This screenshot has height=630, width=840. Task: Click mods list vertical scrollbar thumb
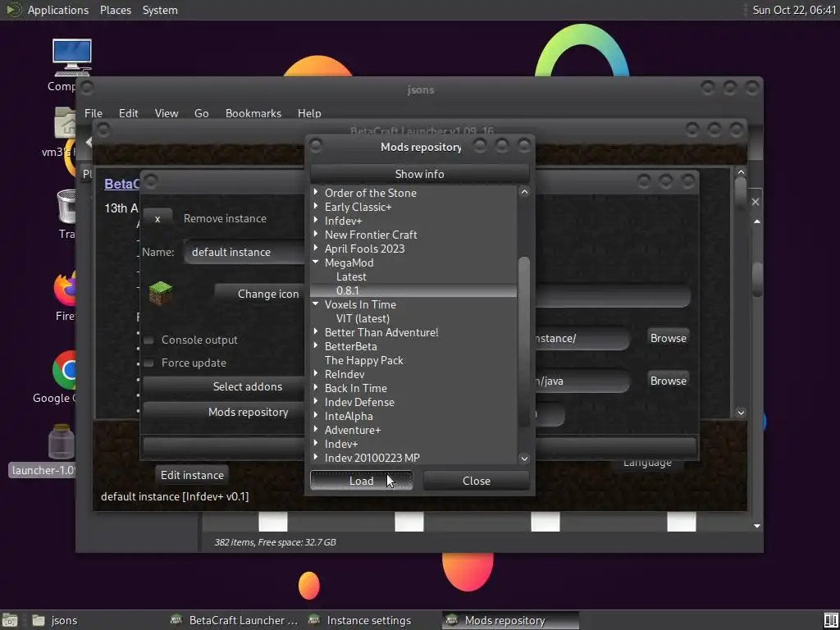pos(524,343)
